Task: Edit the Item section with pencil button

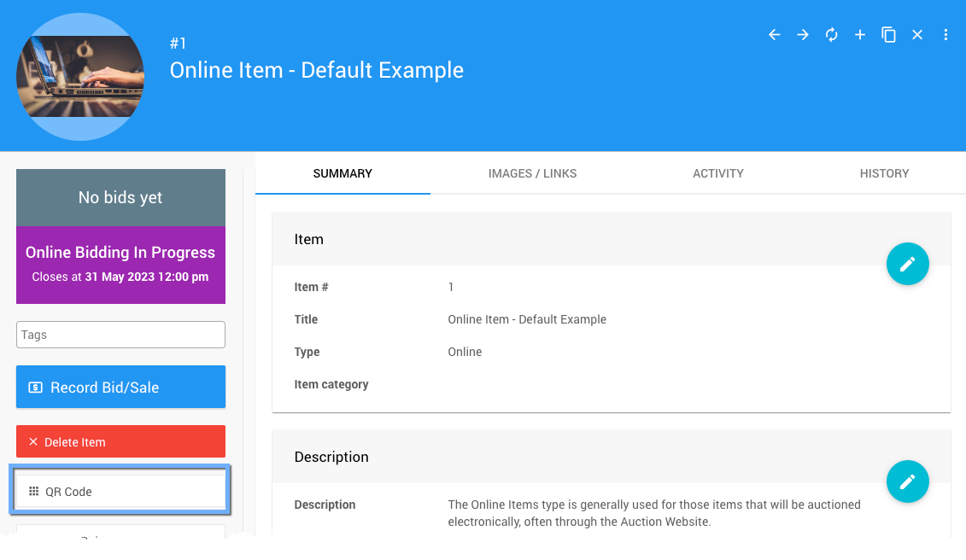Action: [907, 264]
